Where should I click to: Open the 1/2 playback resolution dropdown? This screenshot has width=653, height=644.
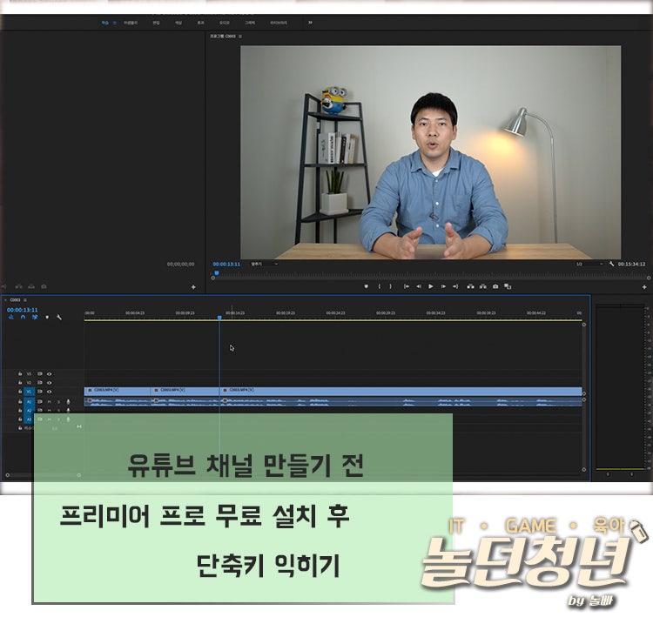coord(589,264)
